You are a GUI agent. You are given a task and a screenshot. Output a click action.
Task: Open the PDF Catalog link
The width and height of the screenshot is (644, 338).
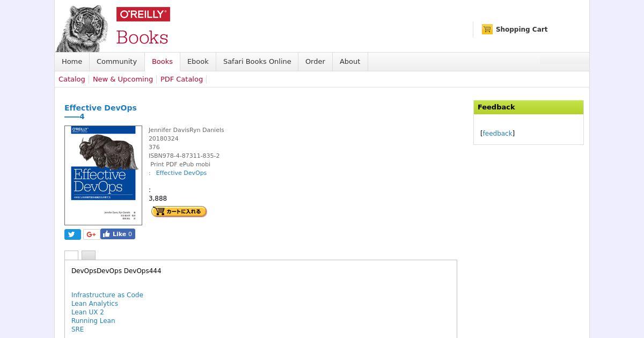coord(181,79)
